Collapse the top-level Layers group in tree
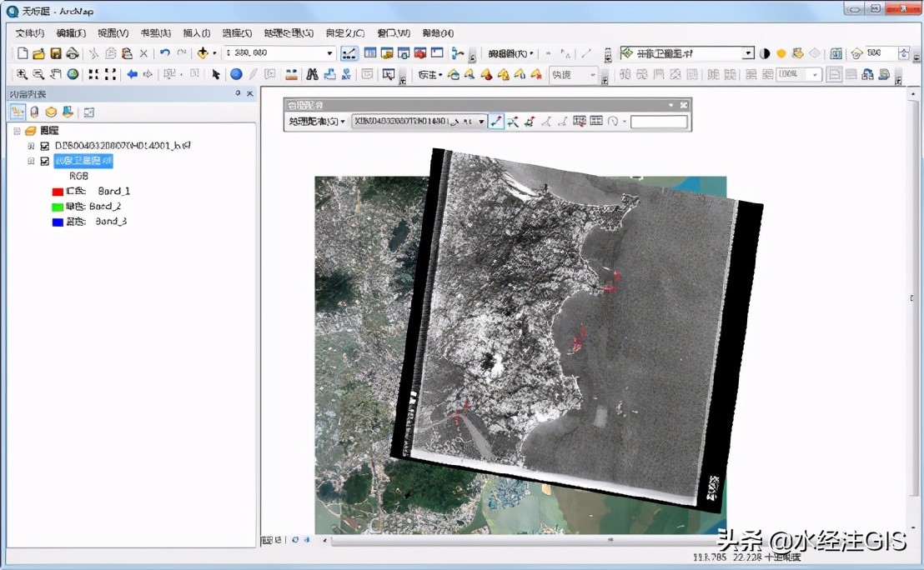Viewport: 924px width, 570px height. click(17, 131)
